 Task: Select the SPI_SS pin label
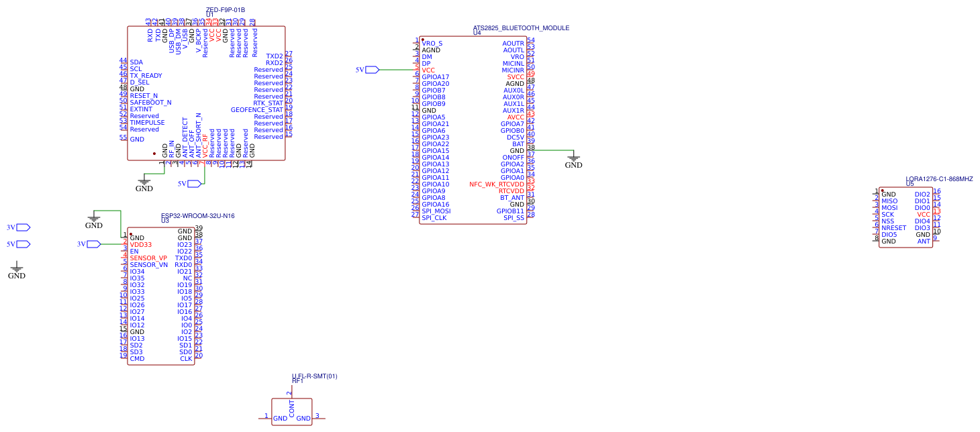pyautogui.click(x=514, y=218)
